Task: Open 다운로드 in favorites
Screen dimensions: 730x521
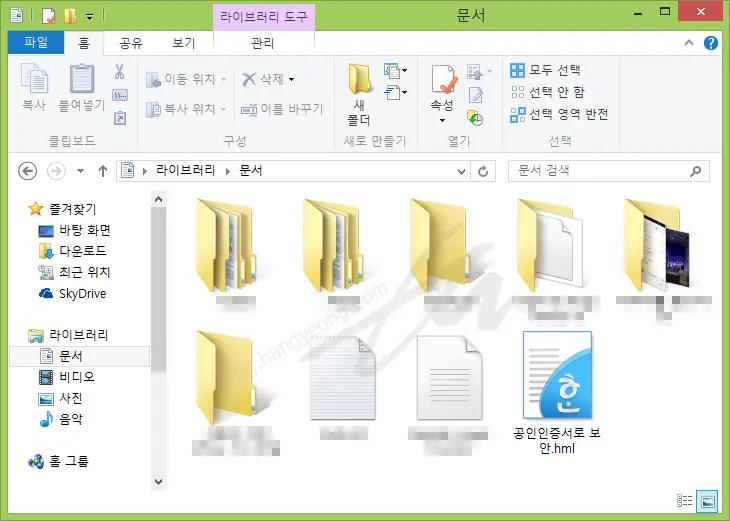Action: click(72, 251)
